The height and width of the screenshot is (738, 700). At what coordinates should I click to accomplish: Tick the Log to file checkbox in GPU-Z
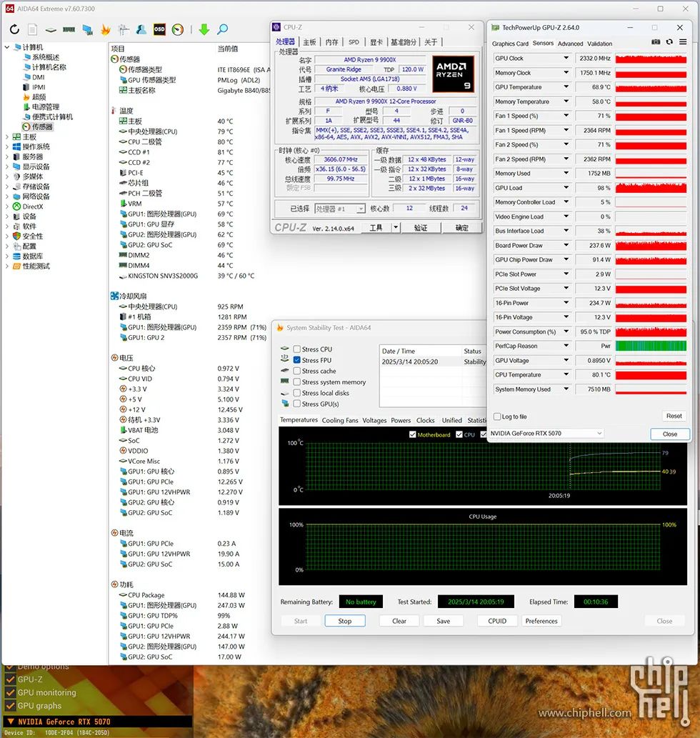[x=497, y=417]
